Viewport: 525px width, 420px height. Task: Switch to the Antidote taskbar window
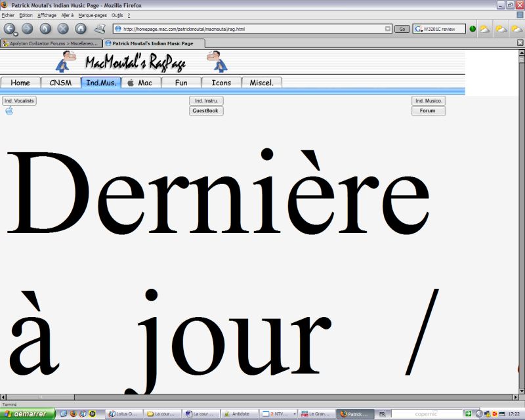click(240, 414)
